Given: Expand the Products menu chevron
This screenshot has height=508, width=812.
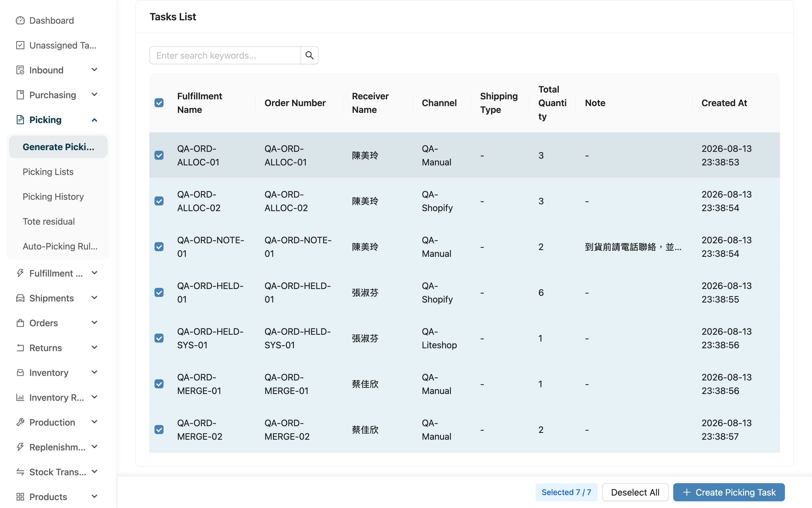Looking at the screenshot, I should (95, 497).
